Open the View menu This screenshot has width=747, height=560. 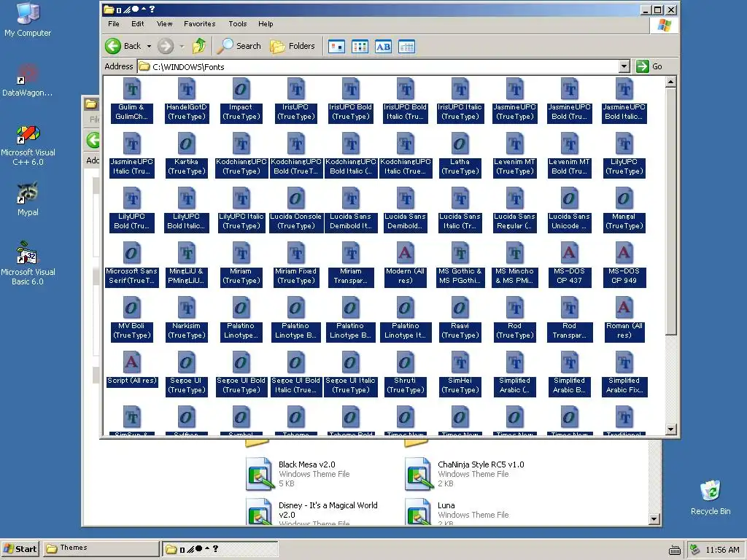pos(164,24)
